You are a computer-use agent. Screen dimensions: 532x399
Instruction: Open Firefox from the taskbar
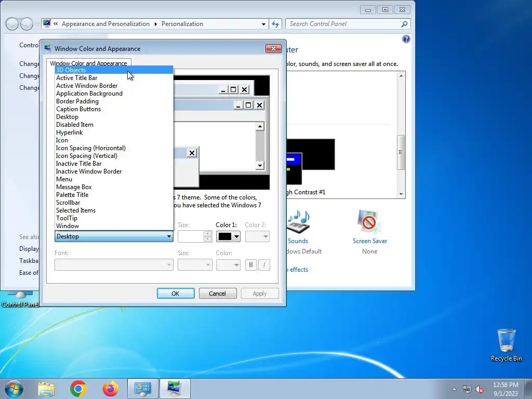(111, 389)
